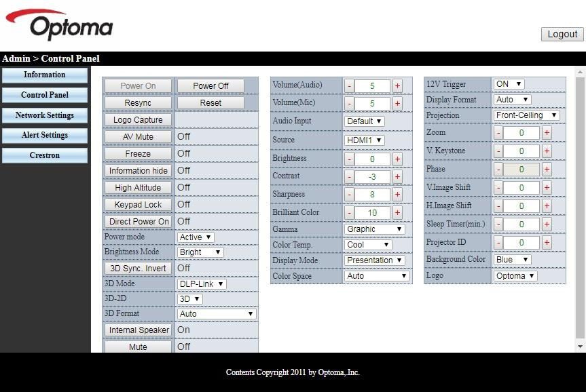Increase Volume(Audio) with plus button
Image resolution: width=586 pixels, height=392 pixels.
tap(397, 86)
